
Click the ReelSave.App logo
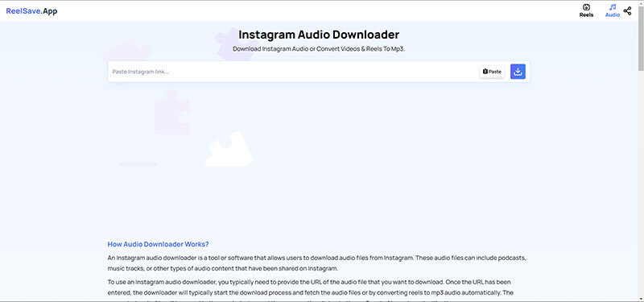tap(31, 11)
